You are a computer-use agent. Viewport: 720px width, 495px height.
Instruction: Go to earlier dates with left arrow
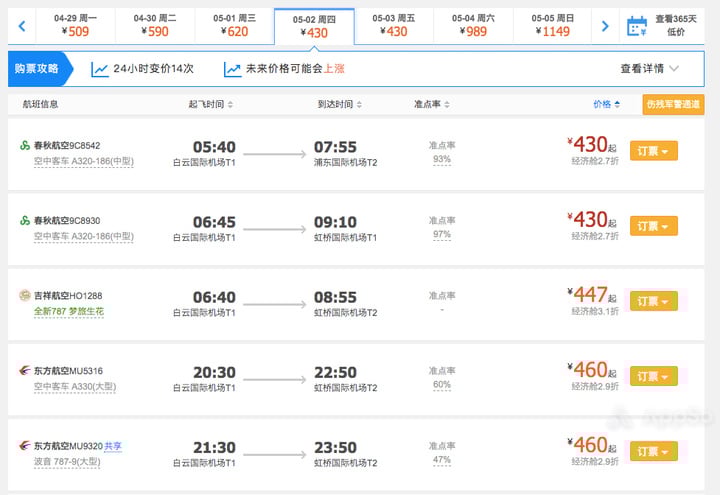pos(22,26)
